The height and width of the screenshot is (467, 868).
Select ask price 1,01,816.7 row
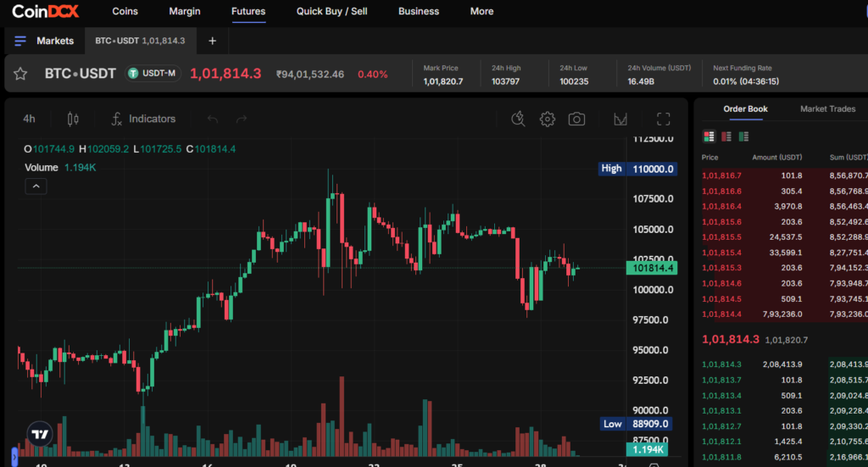coord(784,175)
